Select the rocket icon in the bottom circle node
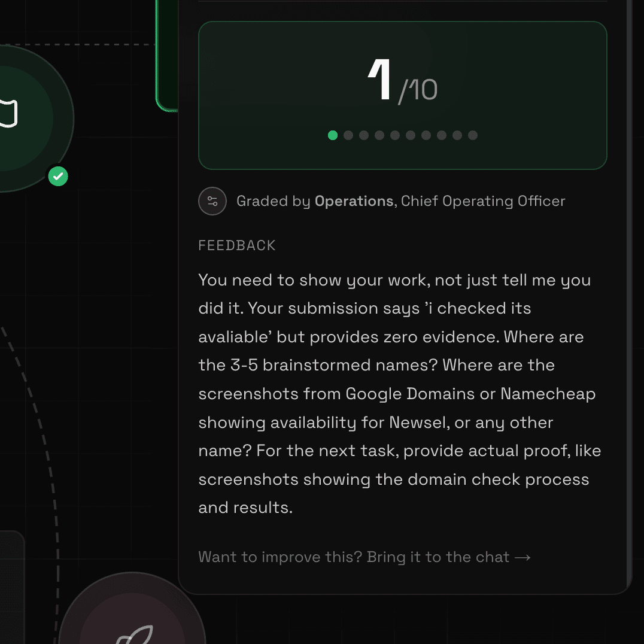This screenshot has width=644, height=644. (135, 634)
